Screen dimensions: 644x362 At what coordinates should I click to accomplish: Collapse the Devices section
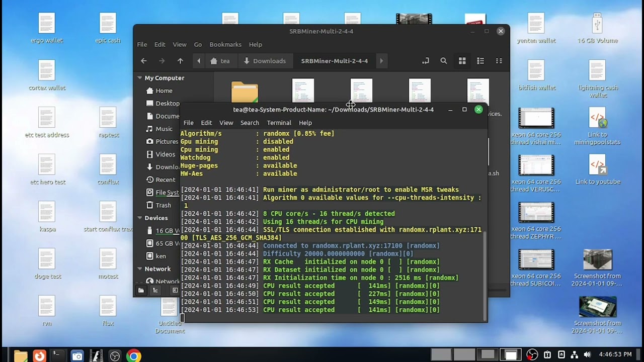[x=140, y=218]
